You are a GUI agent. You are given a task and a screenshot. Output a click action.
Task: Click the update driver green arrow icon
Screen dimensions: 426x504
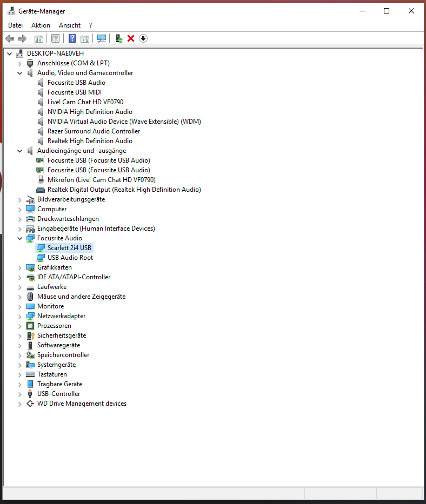(119, 38)
